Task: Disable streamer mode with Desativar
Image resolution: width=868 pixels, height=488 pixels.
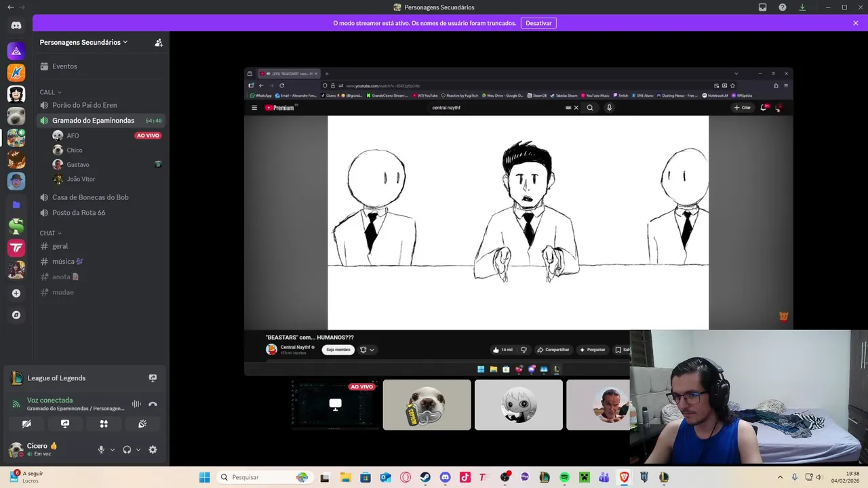Action: point(538,23)
